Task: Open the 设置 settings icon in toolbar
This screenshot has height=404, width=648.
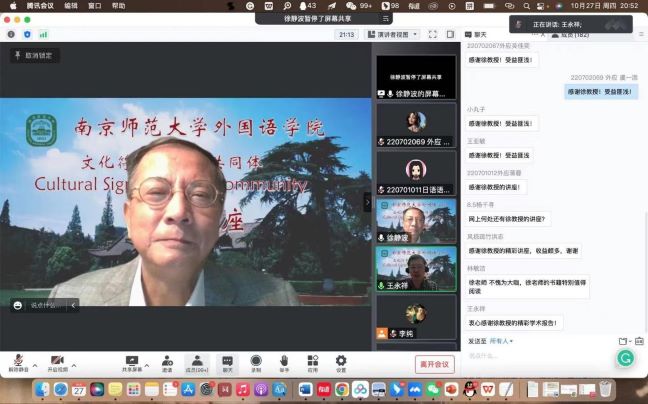Action: pyautogui.click(x=341, y=362)
